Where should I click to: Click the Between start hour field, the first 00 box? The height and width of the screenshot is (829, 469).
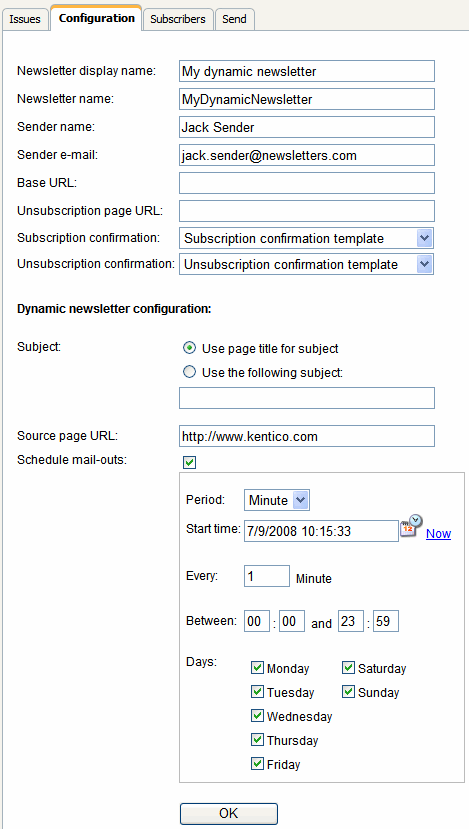pos(257,621)
